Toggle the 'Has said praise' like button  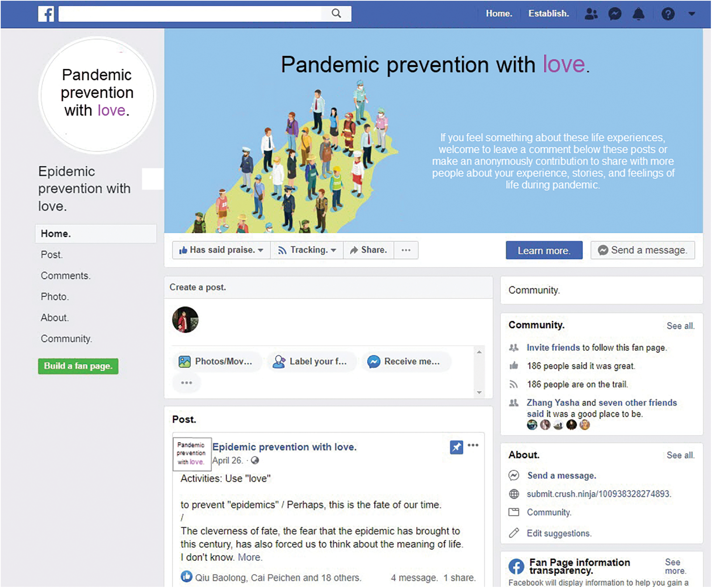pos(221,250)
